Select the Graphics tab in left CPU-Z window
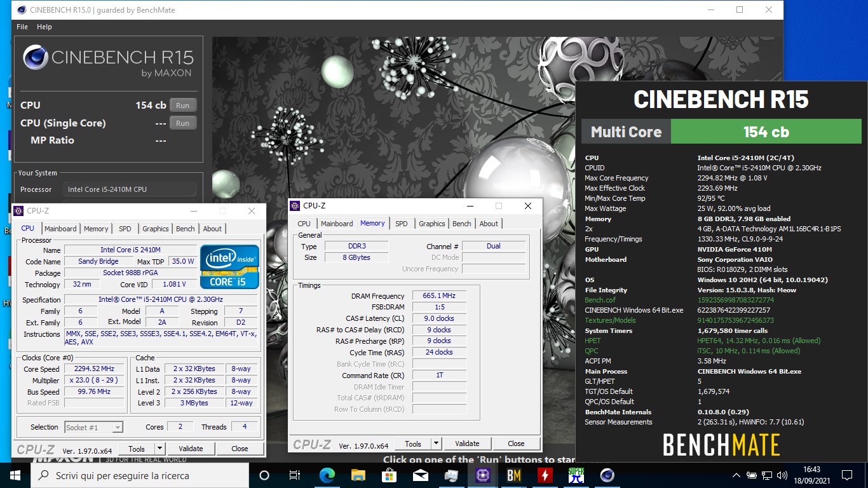 point(156,229)
